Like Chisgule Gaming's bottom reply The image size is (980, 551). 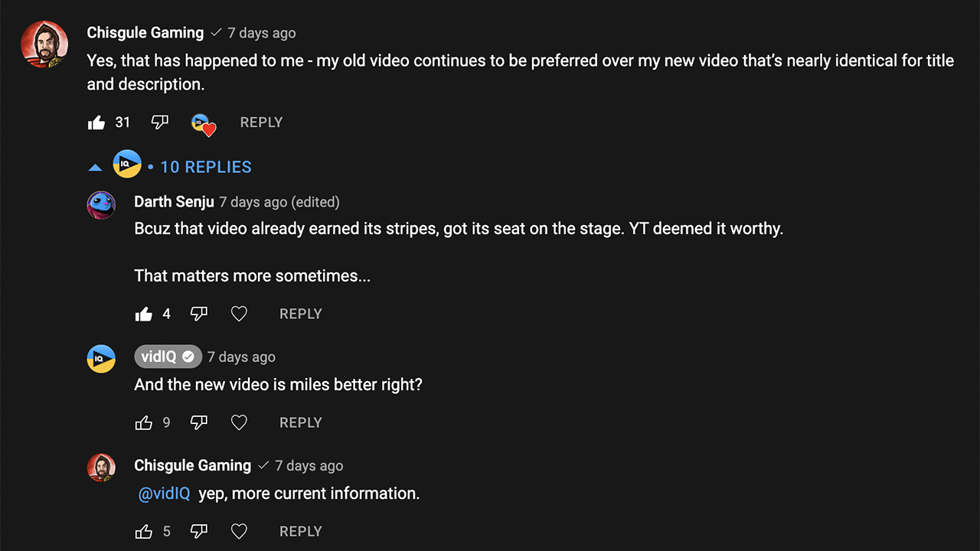144,531
